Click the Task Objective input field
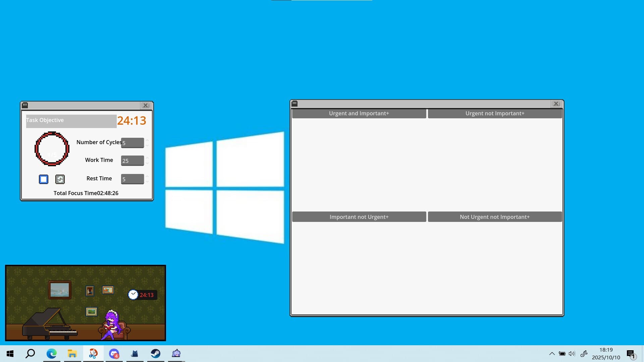This screenshot has height=362, width=644. tap(71, 121)
